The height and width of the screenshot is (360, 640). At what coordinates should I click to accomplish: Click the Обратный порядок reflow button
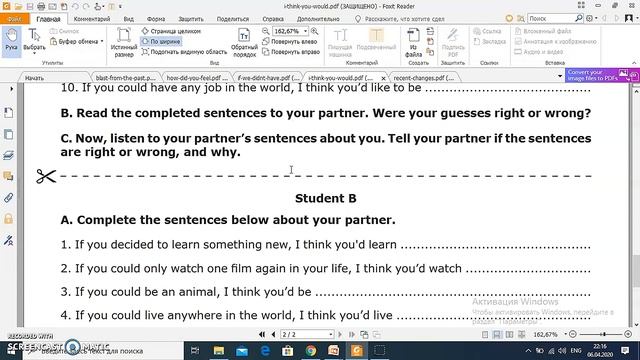coord(244,42)
